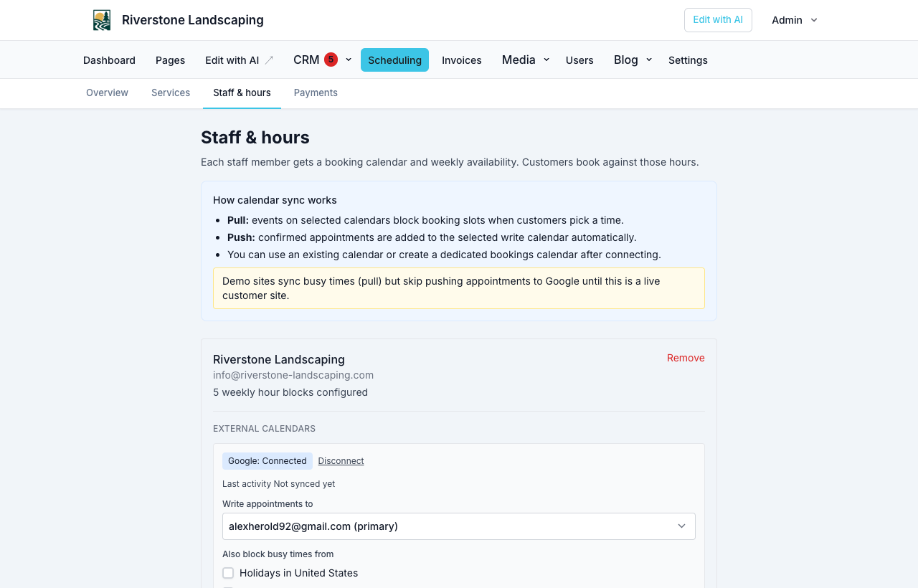Switch to the Services tab
The image size is (918, 588).
(171, 93)
